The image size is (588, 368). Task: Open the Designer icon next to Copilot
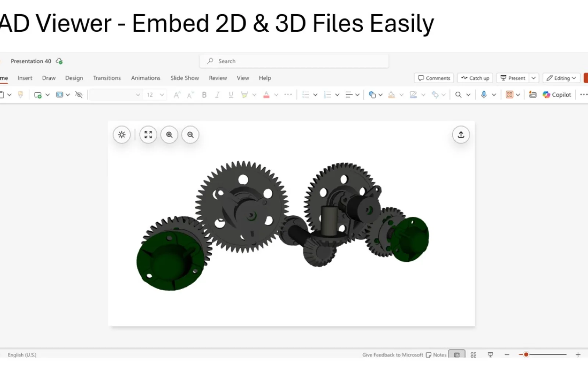point(533,95)
